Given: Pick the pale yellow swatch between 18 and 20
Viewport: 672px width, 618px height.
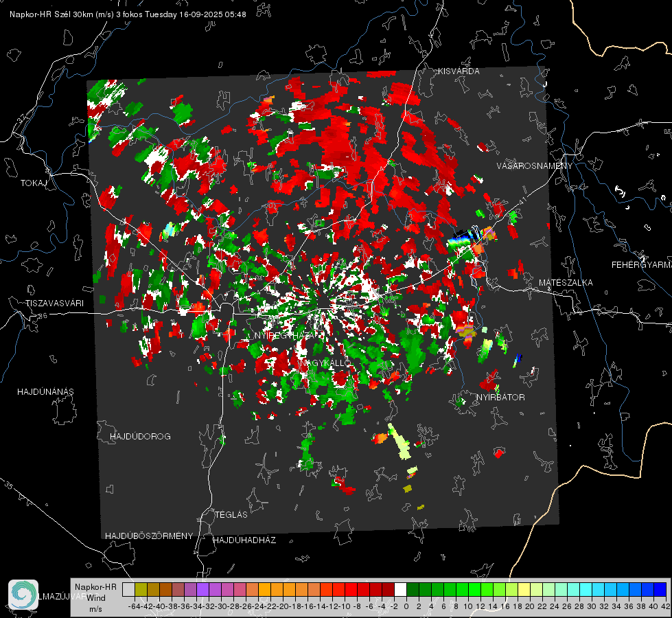Looking at the screenshot, I should tap(524, 589).
